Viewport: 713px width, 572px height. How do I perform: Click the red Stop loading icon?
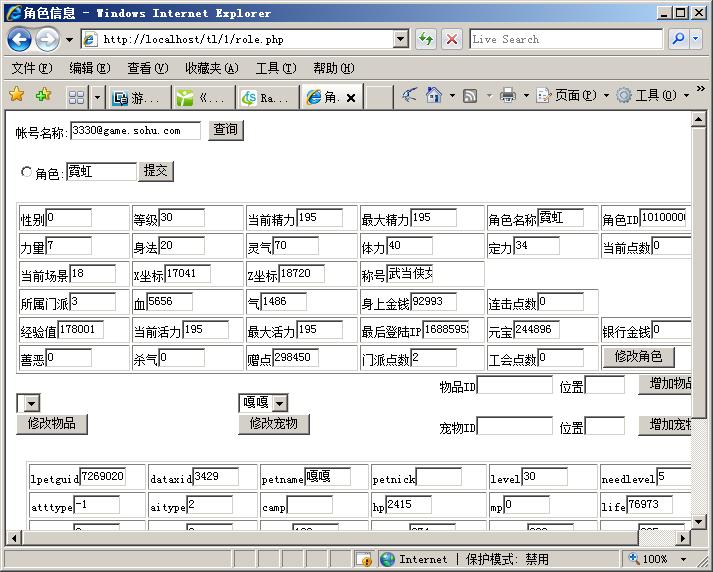click(x=452, y=39)
